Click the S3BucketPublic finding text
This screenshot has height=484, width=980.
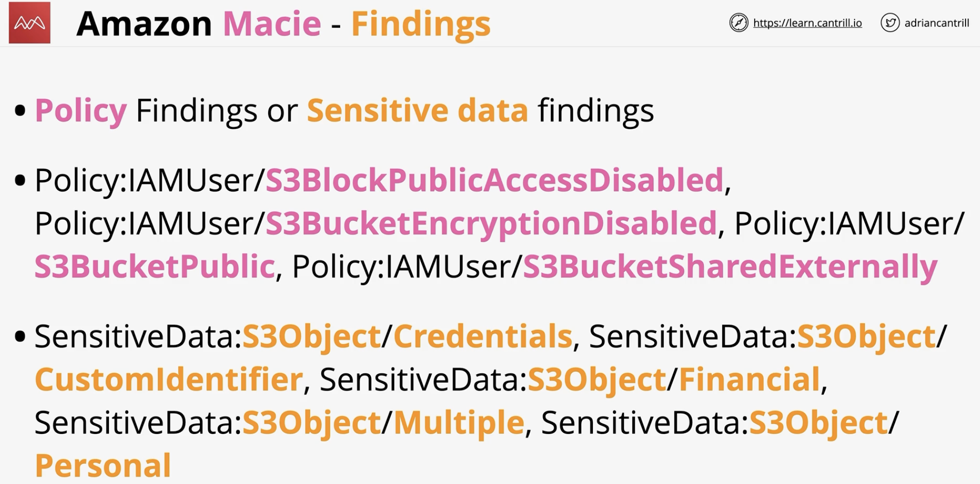coord(155,266)
